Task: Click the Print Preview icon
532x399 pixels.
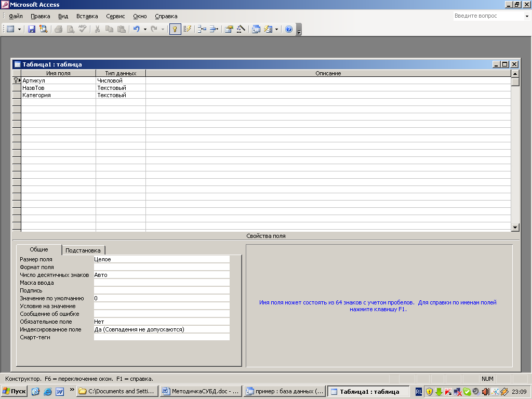Action: pyautogui.click(x=70, y=29)
